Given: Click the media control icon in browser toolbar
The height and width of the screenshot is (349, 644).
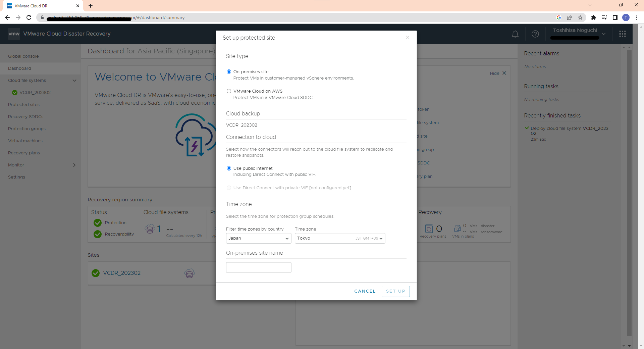Looking at the screenshot, I should point(604,17).
